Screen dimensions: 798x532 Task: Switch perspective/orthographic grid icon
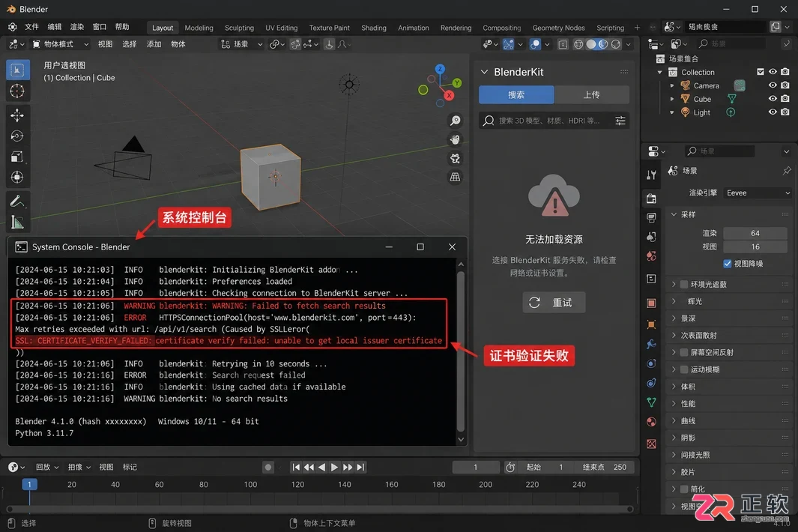[455, 177]
